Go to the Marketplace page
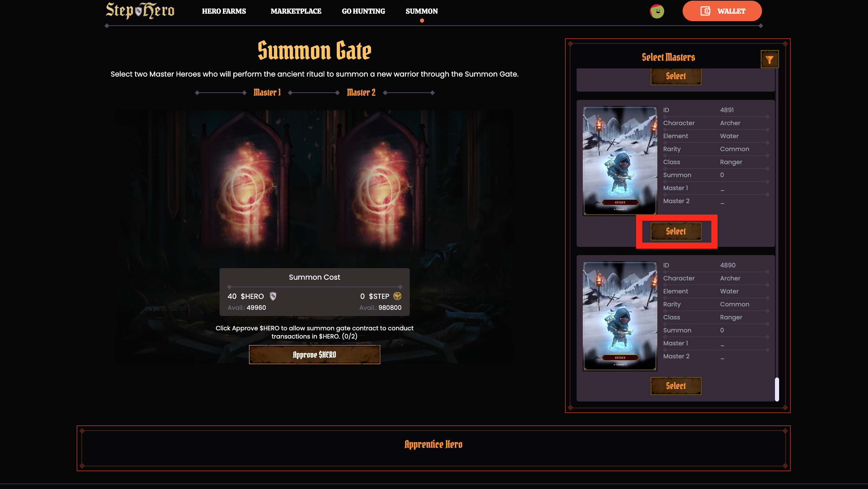This screenshot has height=489, width=868. [296, 11]
